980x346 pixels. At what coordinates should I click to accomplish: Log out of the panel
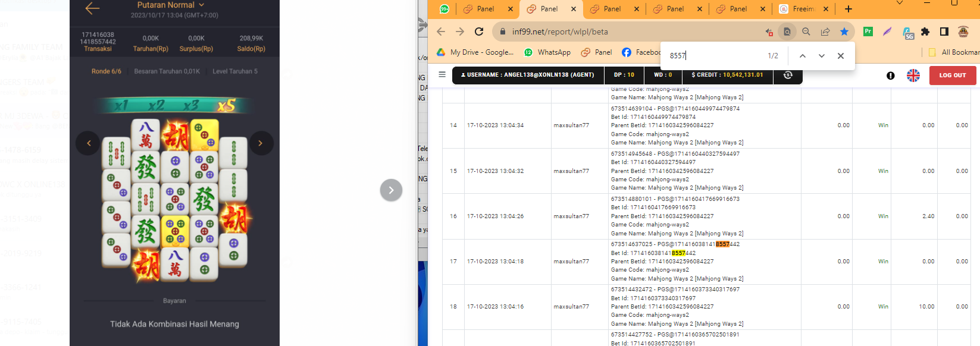953,76
